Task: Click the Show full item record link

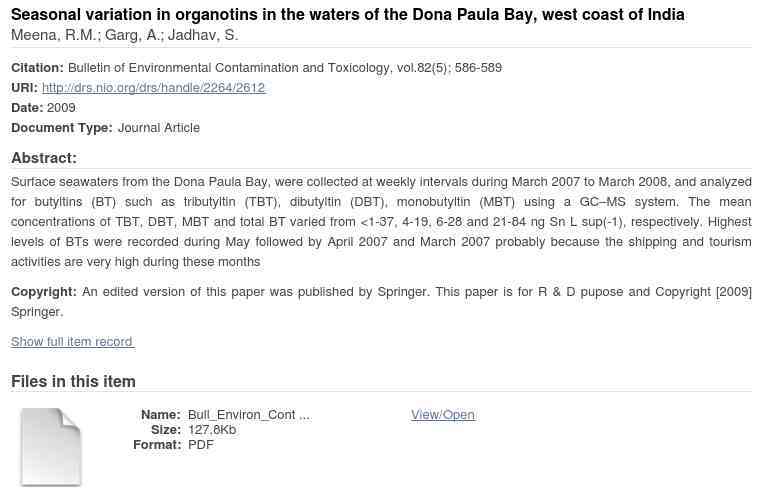Action: click(72, 342)
